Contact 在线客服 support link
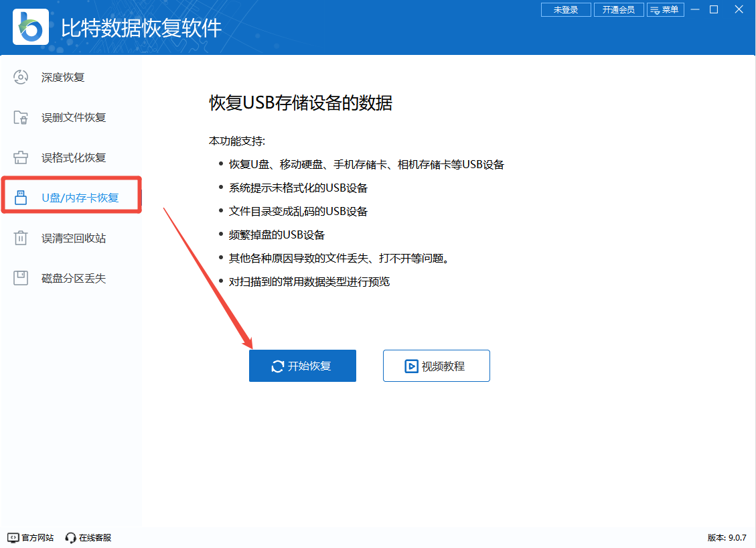Image resolution: width=756 pixels, height=548 pixels. [x=88, y=537]
